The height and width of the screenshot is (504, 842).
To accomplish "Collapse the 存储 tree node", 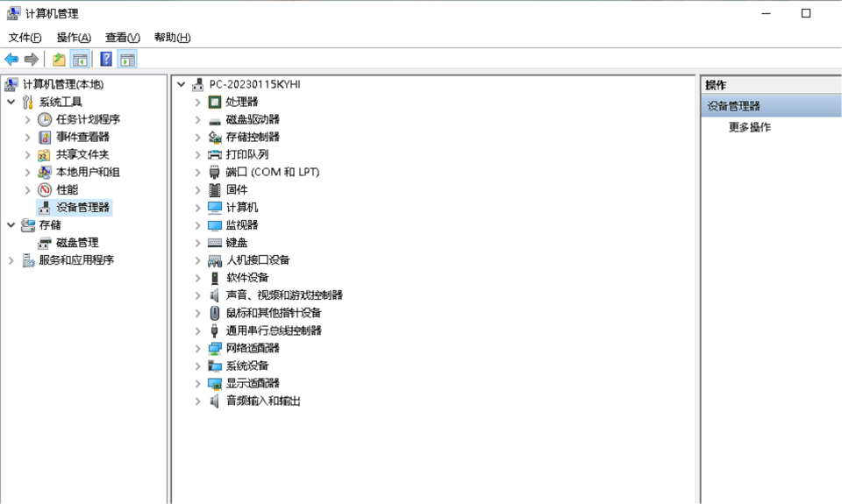I will point(11,225).
